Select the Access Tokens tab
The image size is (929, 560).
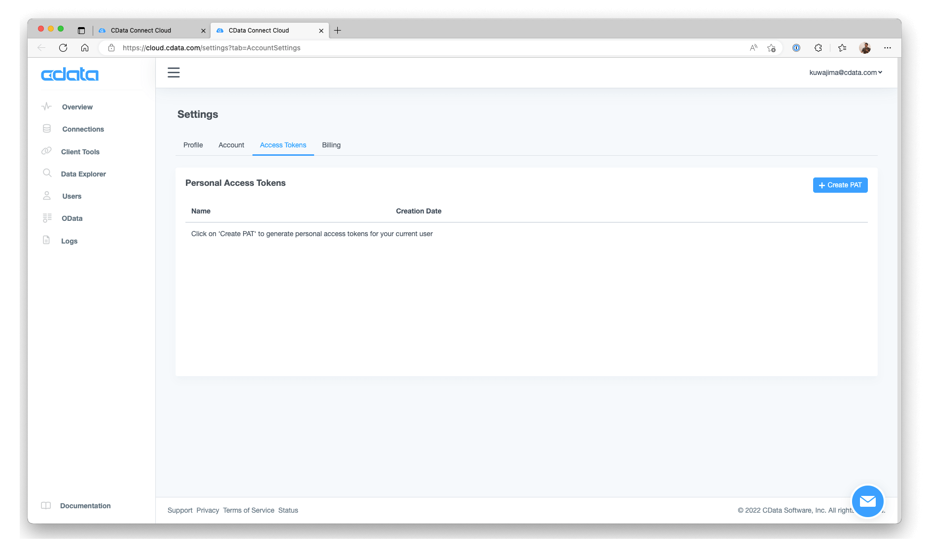pyautogui.click(x=283, y=145)
